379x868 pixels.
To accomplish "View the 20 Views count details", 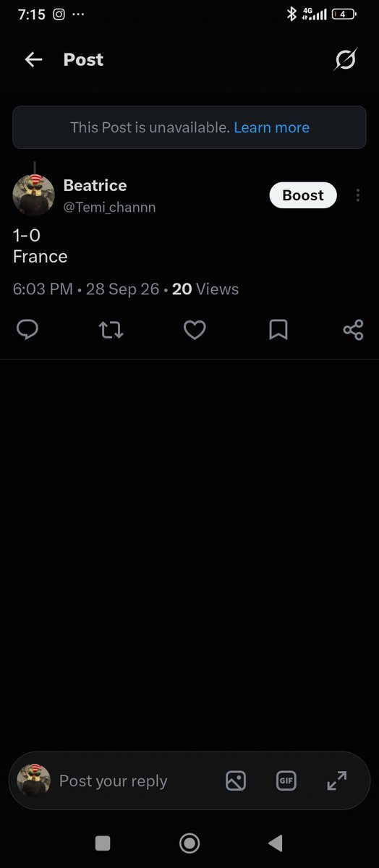I will (x=205, y=289).
